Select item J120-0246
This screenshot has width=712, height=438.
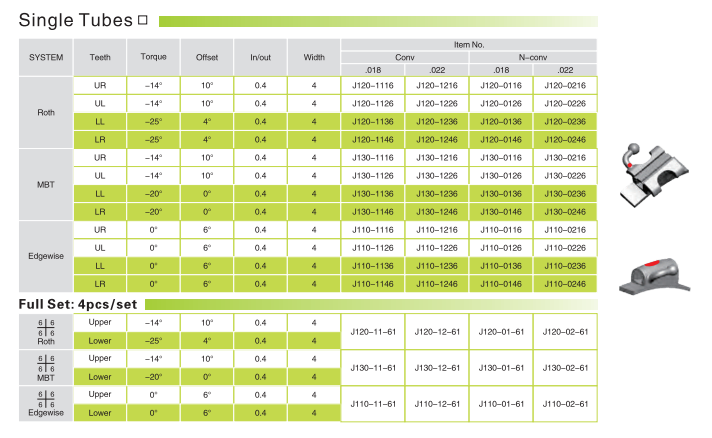click(565, 139)
